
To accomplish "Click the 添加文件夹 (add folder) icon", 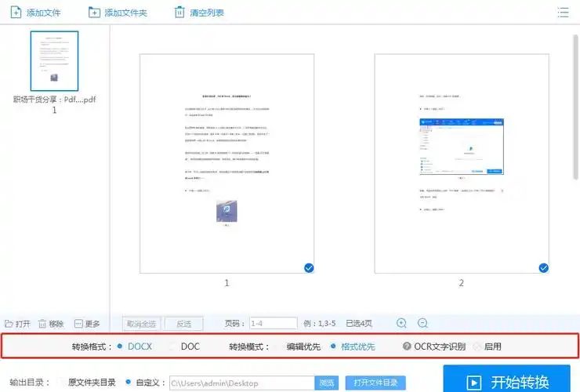I will point(94,13).
